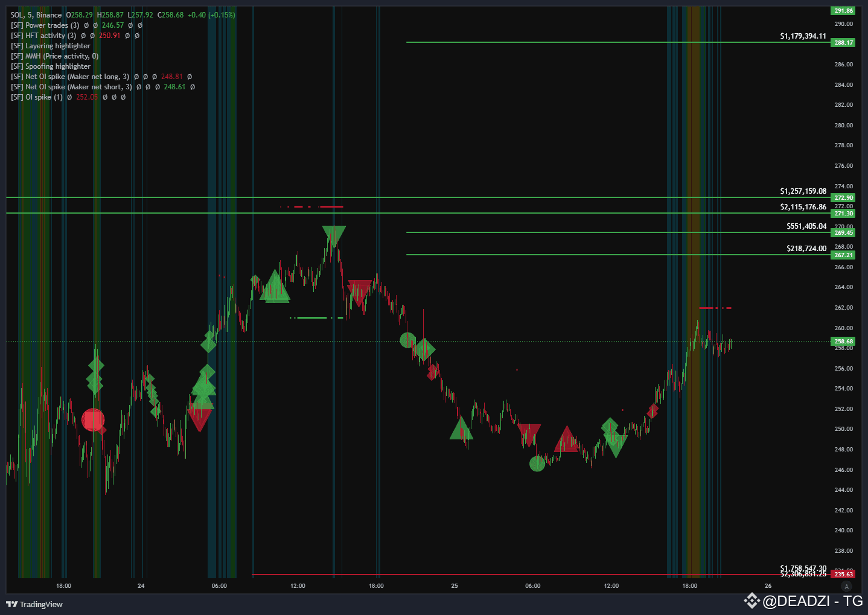Click the Power trades value 246.57
Screen dimensions: 868x615
point(113,25)
